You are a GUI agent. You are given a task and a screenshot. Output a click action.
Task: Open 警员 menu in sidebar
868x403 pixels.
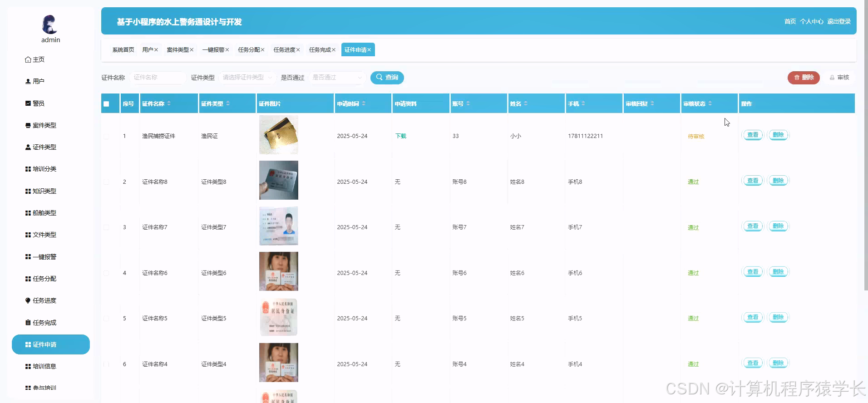(x=35, y=103)
